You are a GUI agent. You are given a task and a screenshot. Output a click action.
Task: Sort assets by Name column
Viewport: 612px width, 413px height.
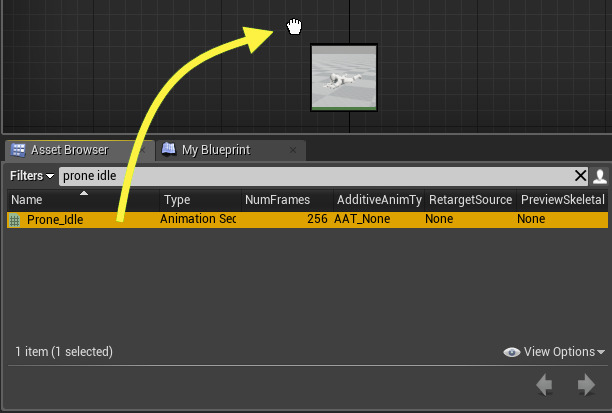pos(83,199)
